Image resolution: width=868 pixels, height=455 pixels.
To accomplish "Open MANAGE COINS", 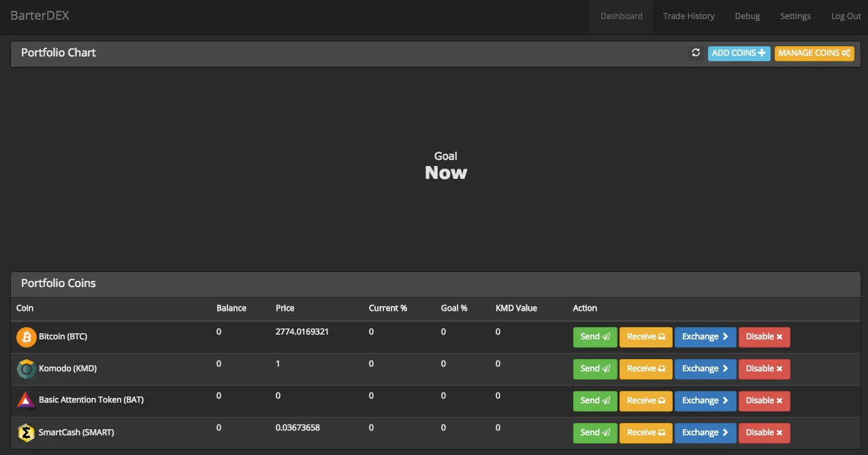I will [814, 53].
